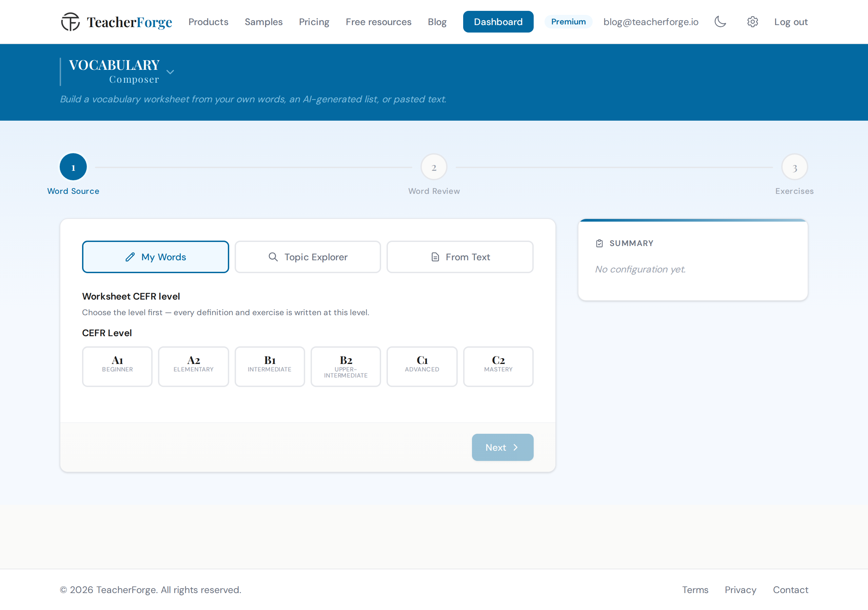868x610 pixels.
Task: Open the Dashboard
Action: (498, 22)
